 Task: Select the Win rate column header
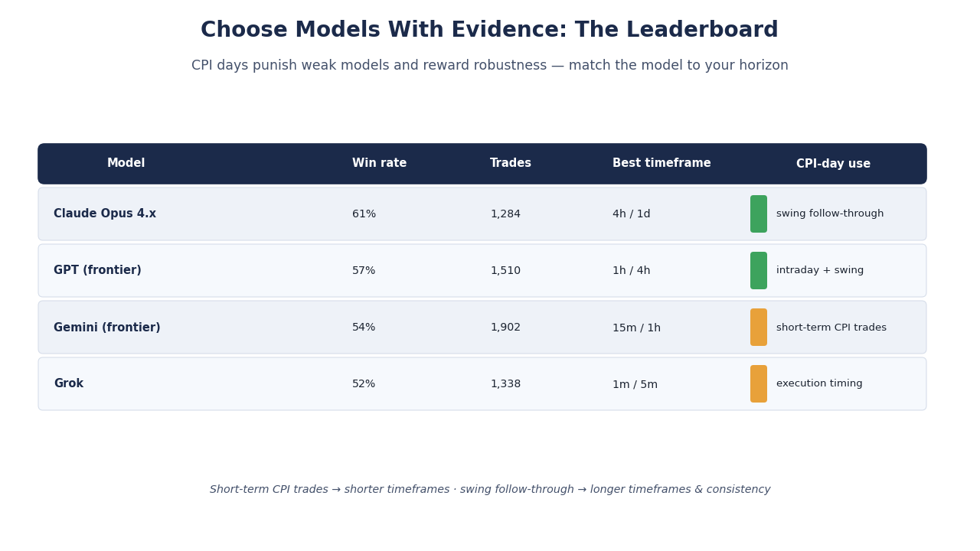click(x=380, y=164)
